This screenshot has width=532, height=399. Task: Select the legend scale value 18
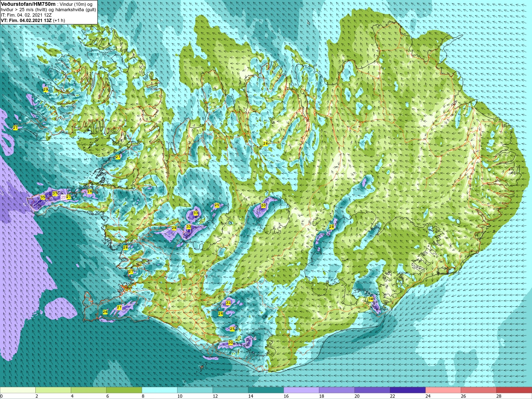tap(322, 396)
